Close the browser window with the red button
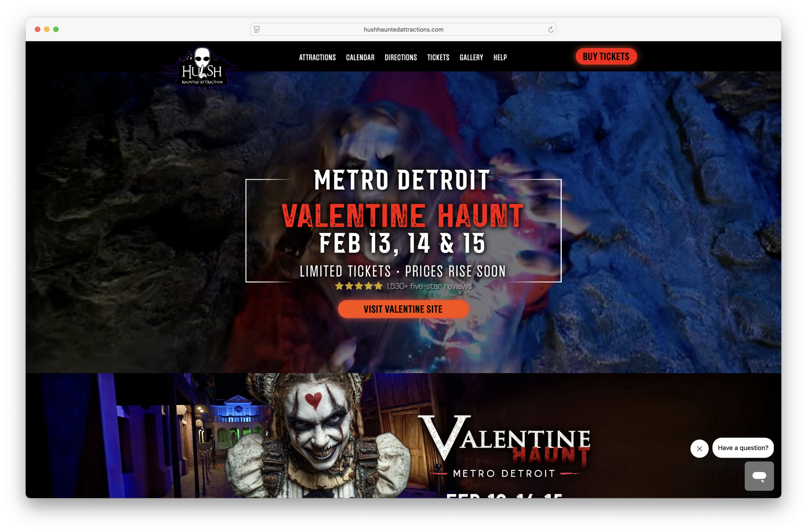The image size is (807, 532). coord(38,30)
